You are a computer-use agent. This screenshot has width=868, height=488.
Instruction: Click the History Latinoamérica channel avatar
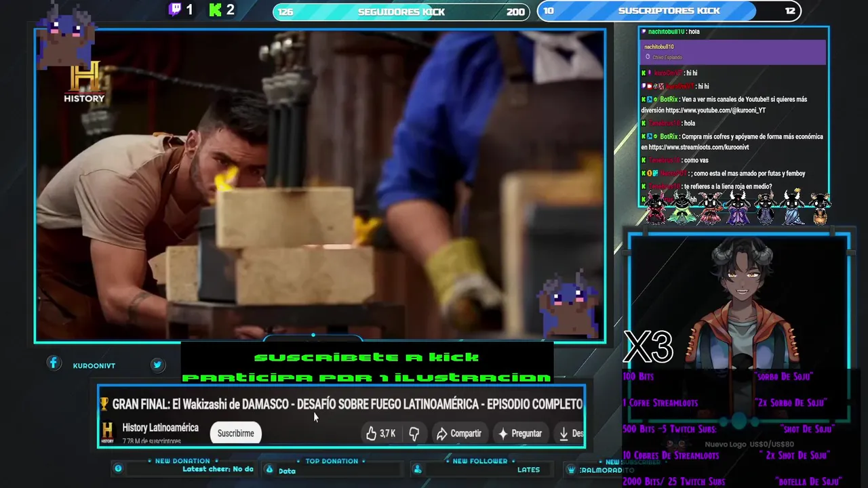107,432
